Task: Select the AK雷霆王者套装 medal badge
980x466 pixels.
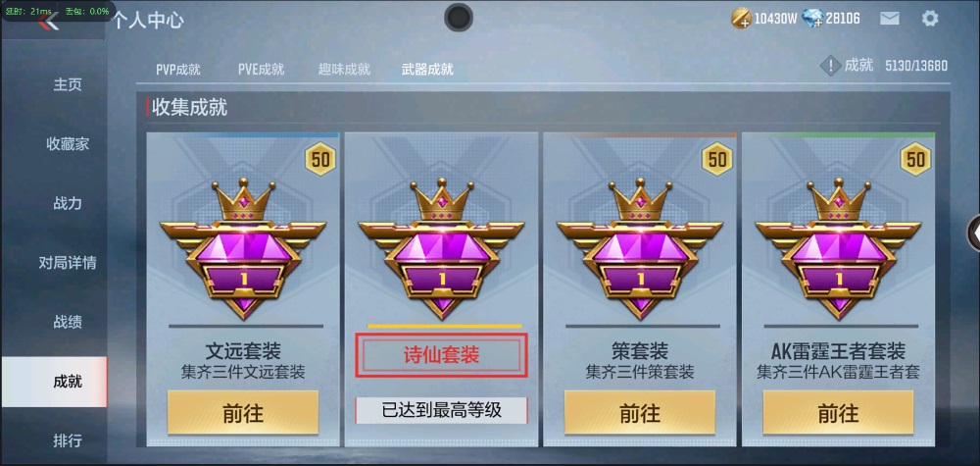Action: click(838, 247)
